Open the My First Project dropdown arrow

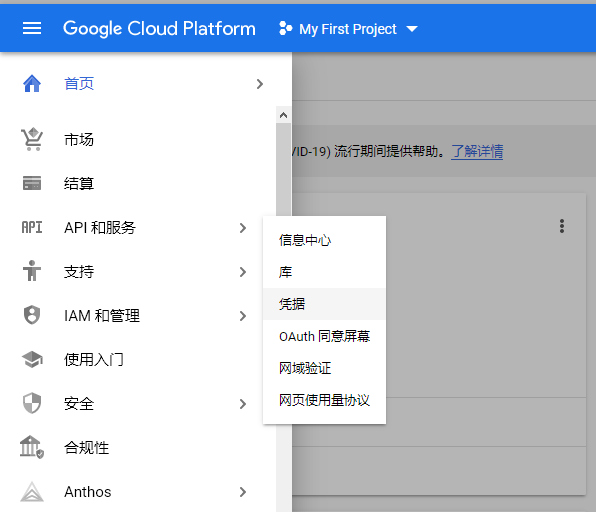point(412,29)
